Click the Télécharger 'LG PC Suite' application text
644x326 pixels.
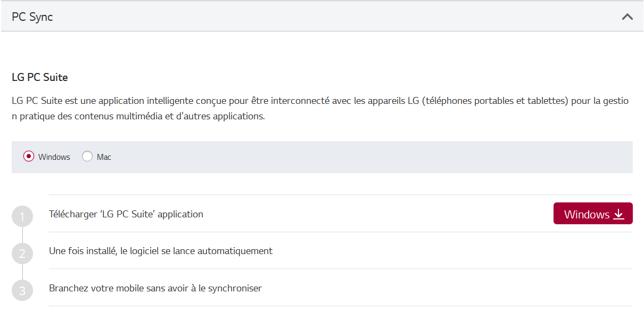point(126,214)
